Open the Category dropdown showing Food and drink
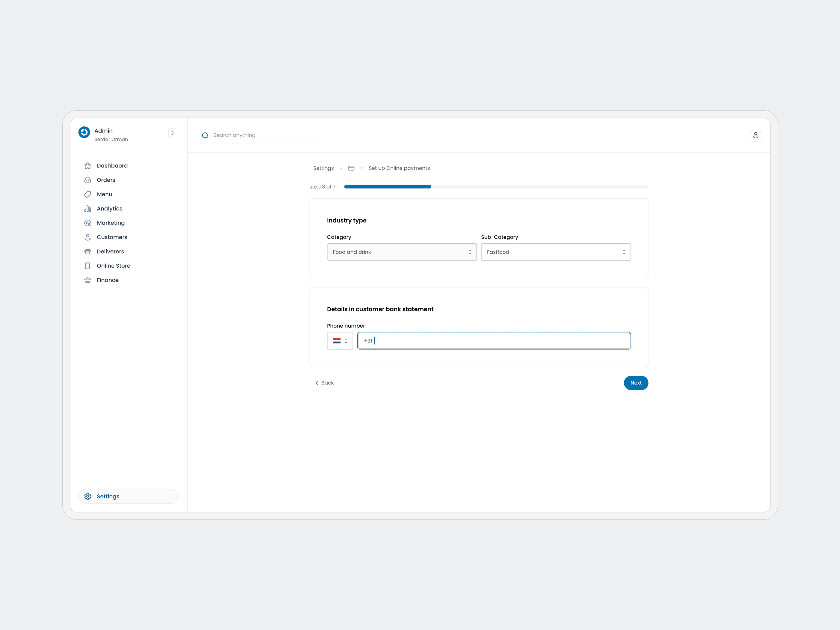The height and width of the screenshot is (630, 840). 401,252
